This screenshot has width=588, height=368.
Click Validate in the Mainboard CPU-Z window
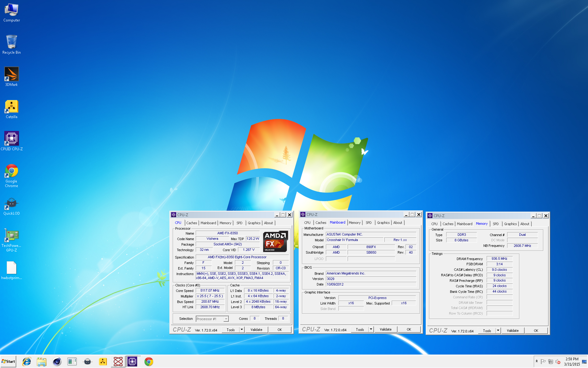[386, 329]
